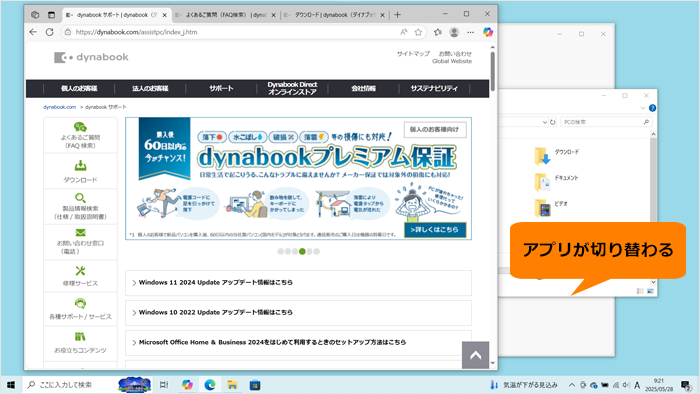
Task: Expand Microsoft Office Home & Business 2024 row
Action: (298, 342)
